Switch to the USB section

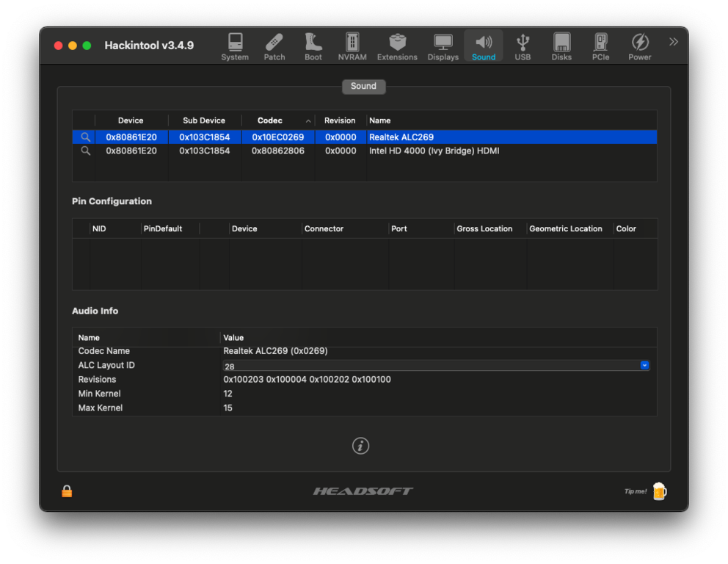click(x=523, y=46)
